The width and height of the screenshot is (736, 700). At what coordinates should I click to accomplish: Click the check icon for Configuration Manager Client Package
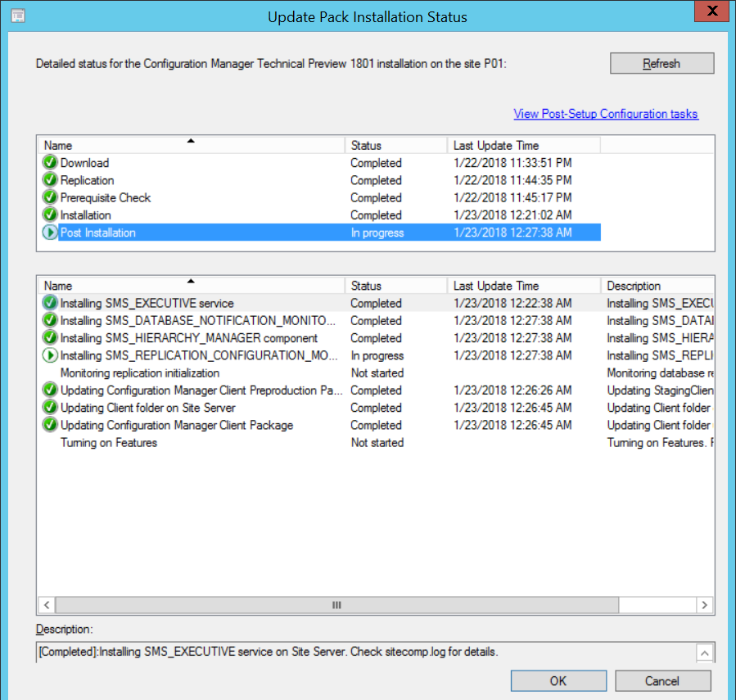coord(50,424)
